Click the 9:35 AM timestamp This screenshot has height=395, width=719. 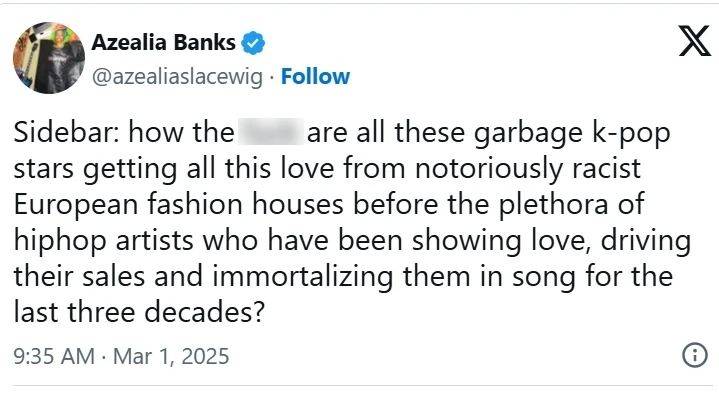(x=54, y=356)
